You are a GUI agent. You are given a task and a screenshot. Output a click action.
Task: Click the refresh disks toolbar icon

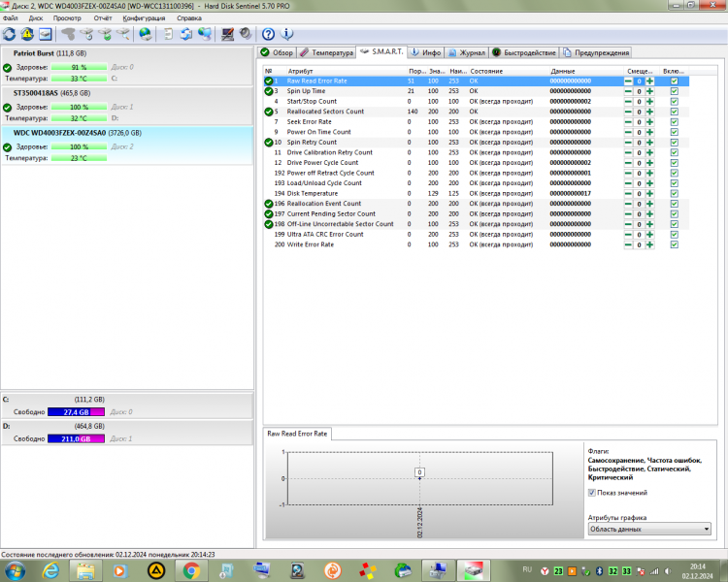(10, 34)
